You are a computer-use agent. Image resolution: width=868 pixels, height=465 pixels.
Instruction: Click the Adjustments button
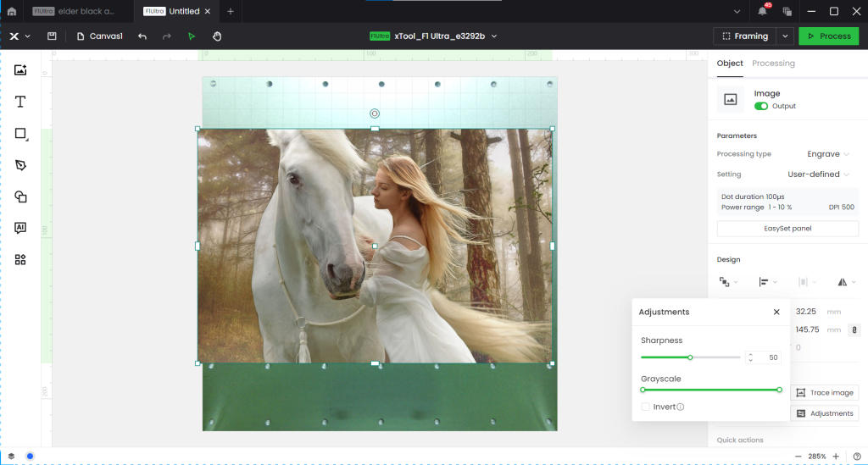[825, 413]
